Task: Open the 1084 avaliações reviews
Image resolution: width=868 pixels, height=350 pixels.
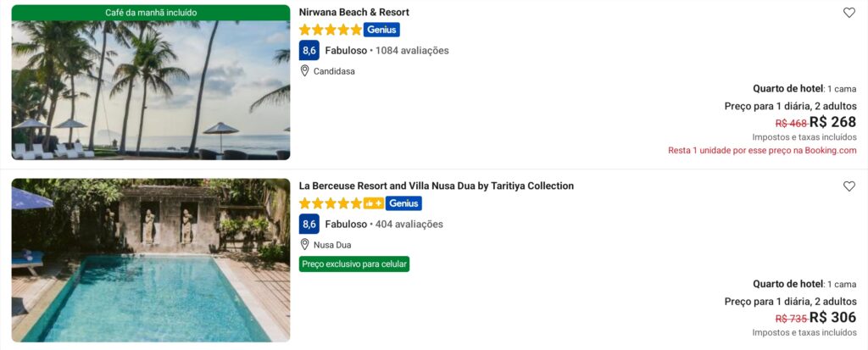Action: tap(412, 51)
